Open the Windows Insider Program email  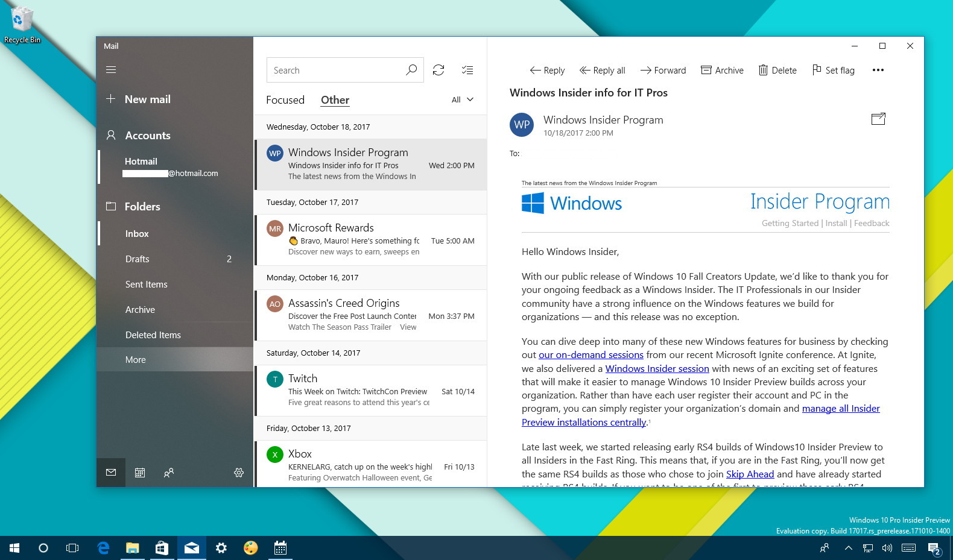tap(371, 165)
